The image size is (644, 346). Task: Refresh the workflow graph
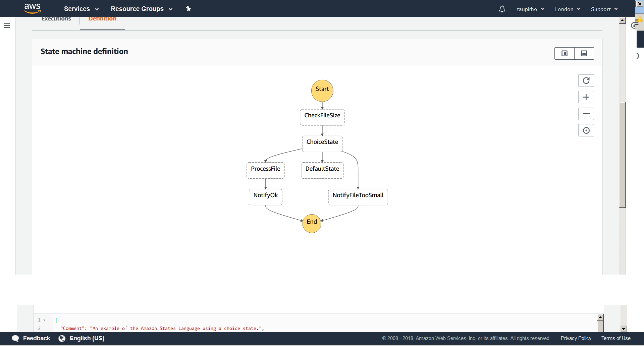click(586, 80)
